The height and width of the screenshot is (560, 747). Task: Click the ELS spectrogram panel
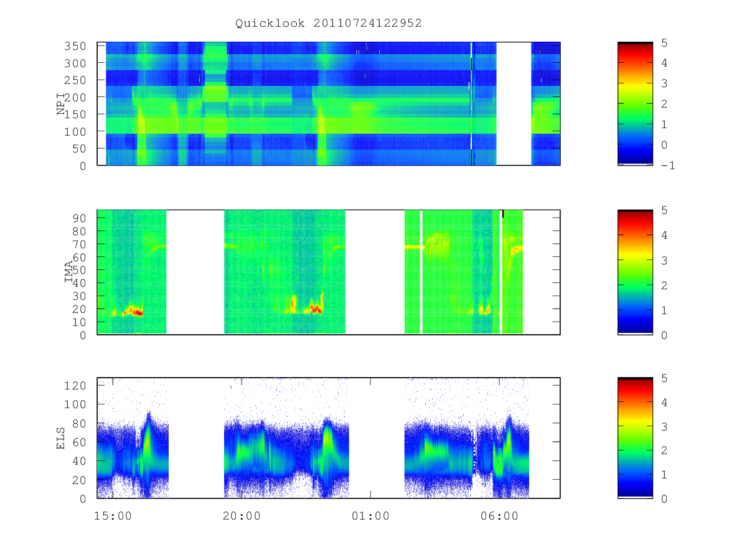click(329, 438)
